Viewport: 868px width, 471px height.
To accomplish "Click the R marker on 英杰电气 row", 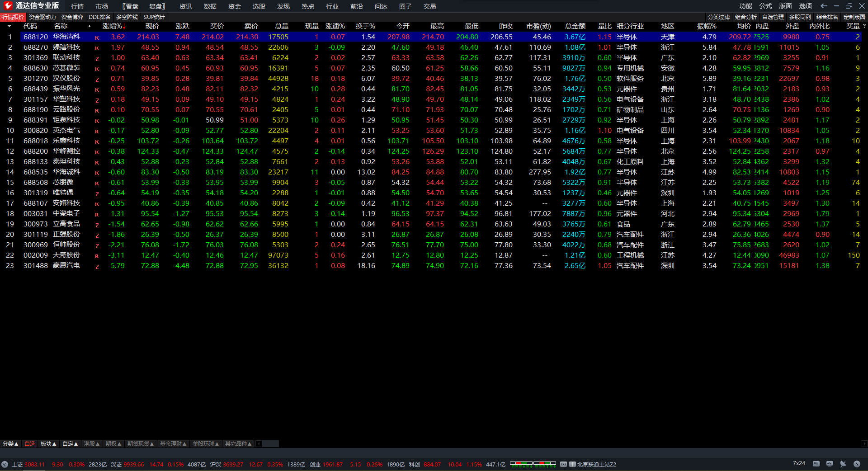I will click(97, 131).
